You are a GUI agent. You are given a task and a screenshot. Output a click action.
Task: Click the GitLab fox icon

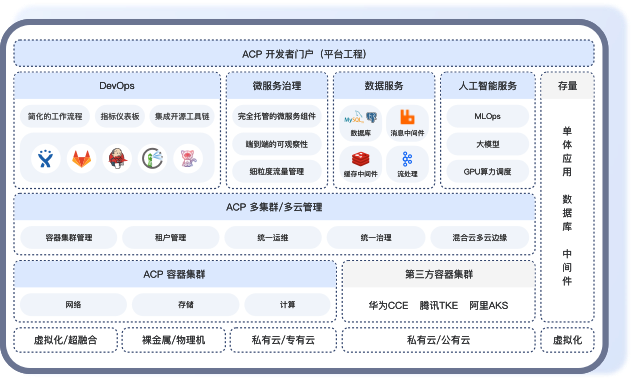click(82, 158)
